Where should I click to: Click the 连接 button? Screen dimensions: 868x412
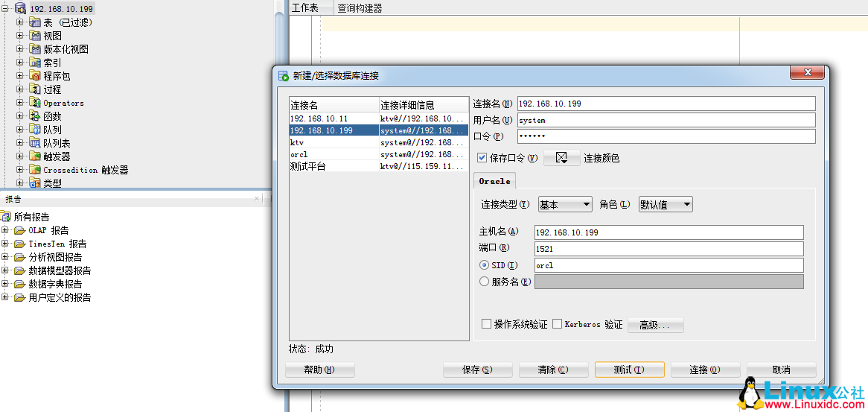pyautogui.click(x=705, y=370)
